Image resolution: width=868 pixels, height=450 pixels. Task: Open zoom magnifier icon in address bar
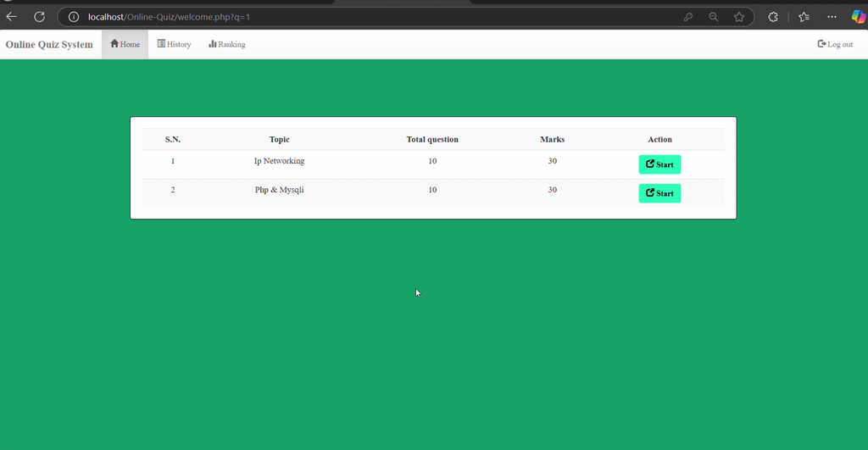click(x=714, y=17)
